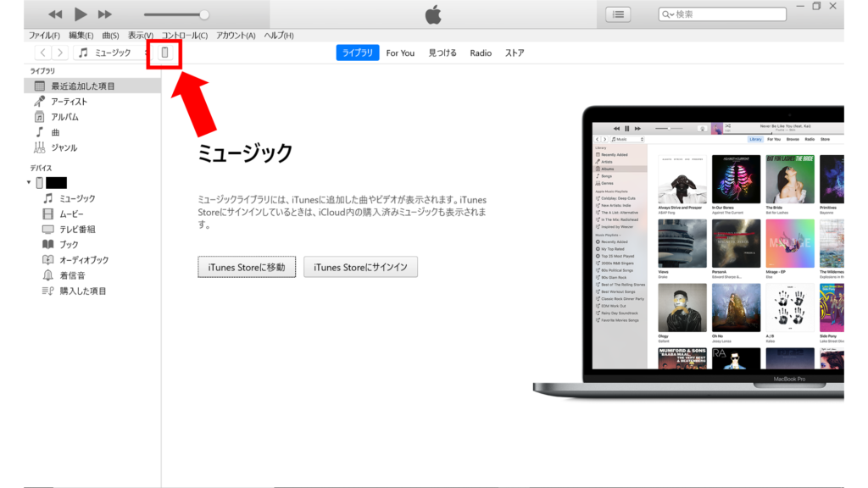Open the list view button beside search

click(618, 14)
